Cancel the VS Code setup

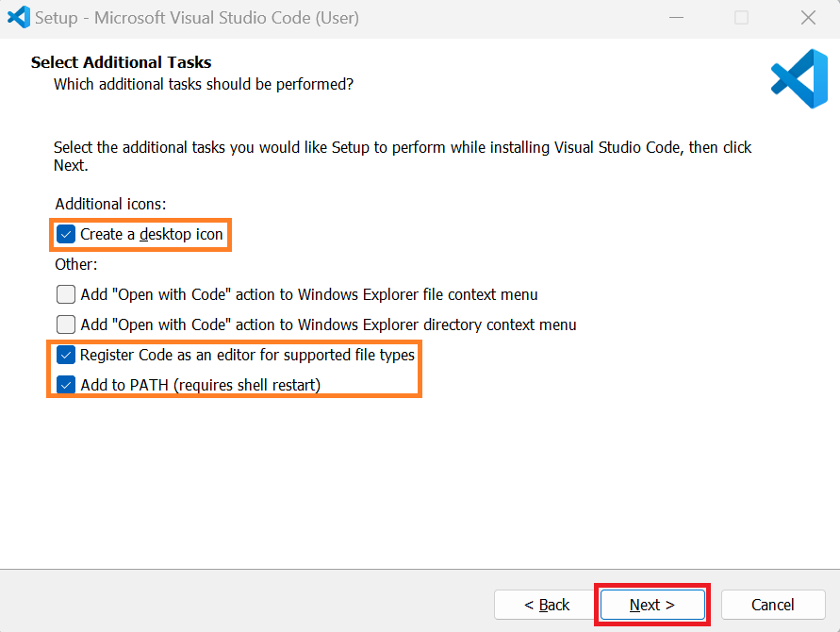(772, 605)
